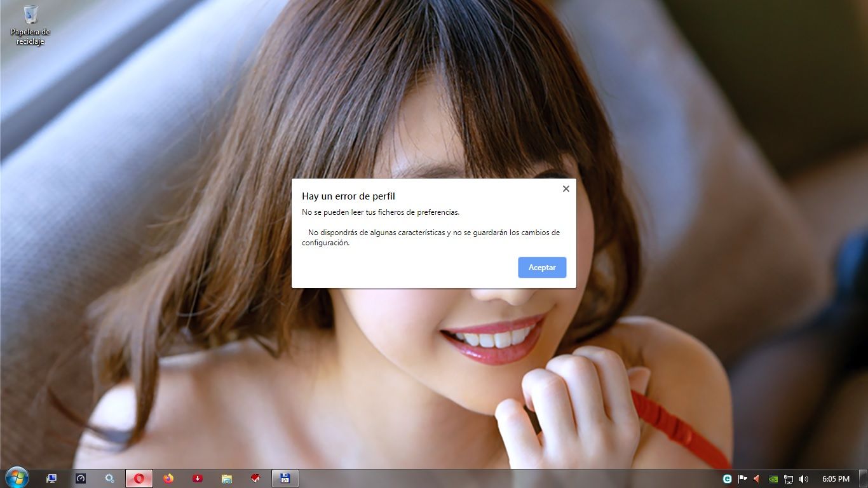The width and height of the screenshot is (868, 488).
Task: Open the red house taskbar icon
Action: 256,478
